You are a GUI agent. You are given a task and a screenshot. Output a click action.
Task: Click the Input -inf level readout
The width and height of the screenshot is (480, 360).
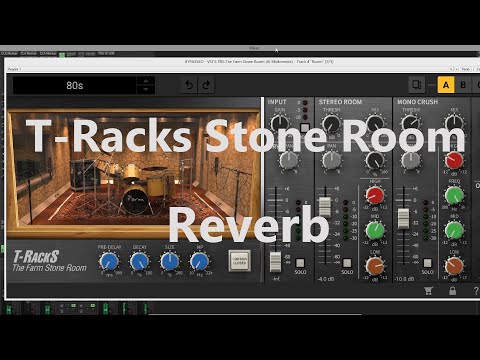point(276,279)
